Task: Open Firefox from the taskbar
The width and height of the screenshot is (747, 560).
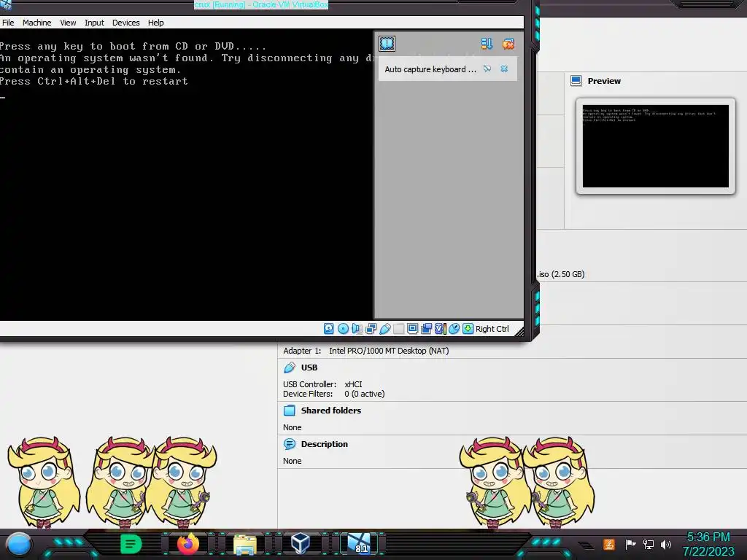Action: coord(187,544)
